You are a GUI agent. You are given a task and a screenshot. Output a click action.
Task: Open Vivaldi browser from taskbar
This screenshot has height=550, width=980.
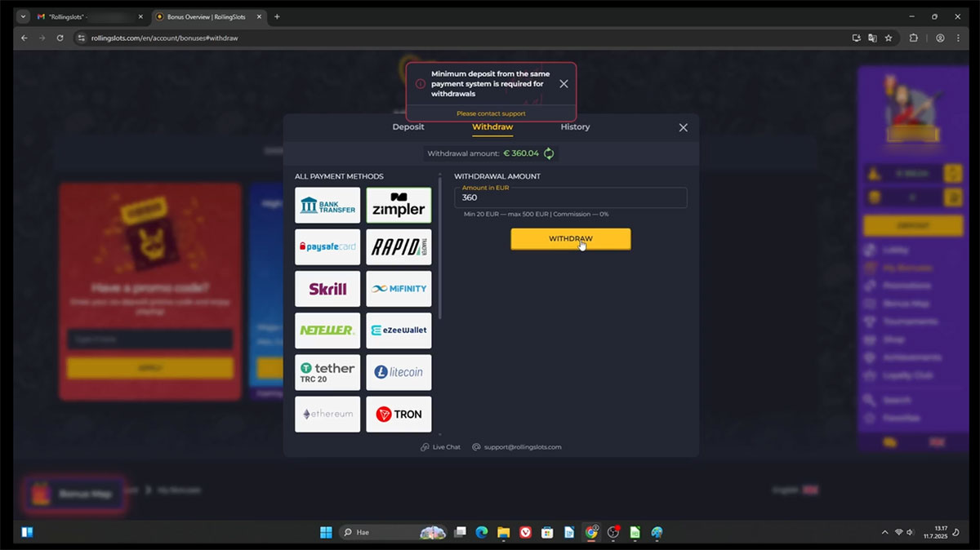526,532
